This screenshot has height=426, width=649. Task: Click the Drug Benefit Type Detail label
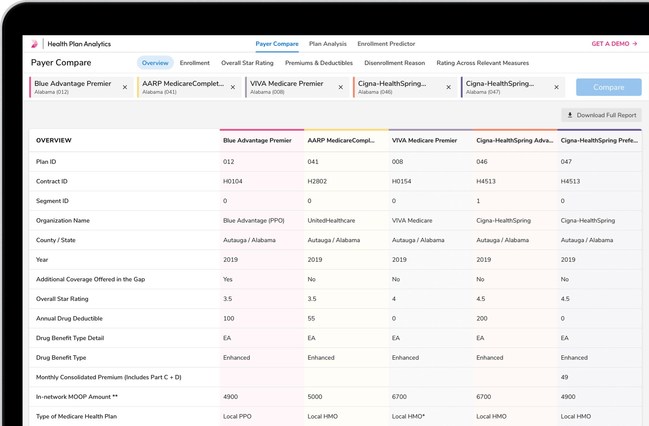tap(70, 338)
